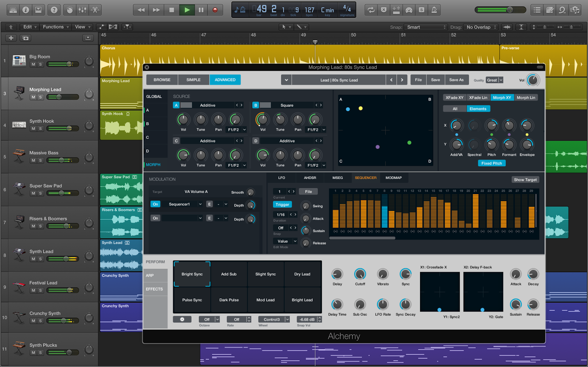Open the Edit Mode Value dropdown

(x=285, y=241)
